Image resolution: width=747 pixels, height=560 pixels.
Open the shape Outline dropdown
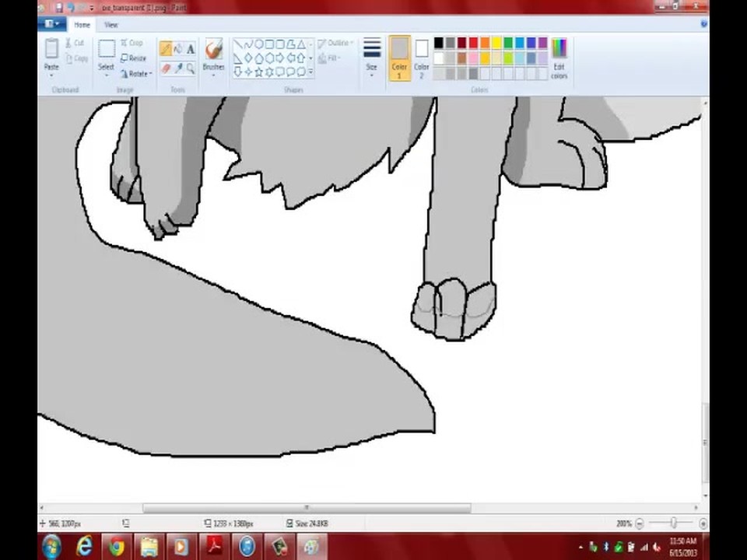336,43
